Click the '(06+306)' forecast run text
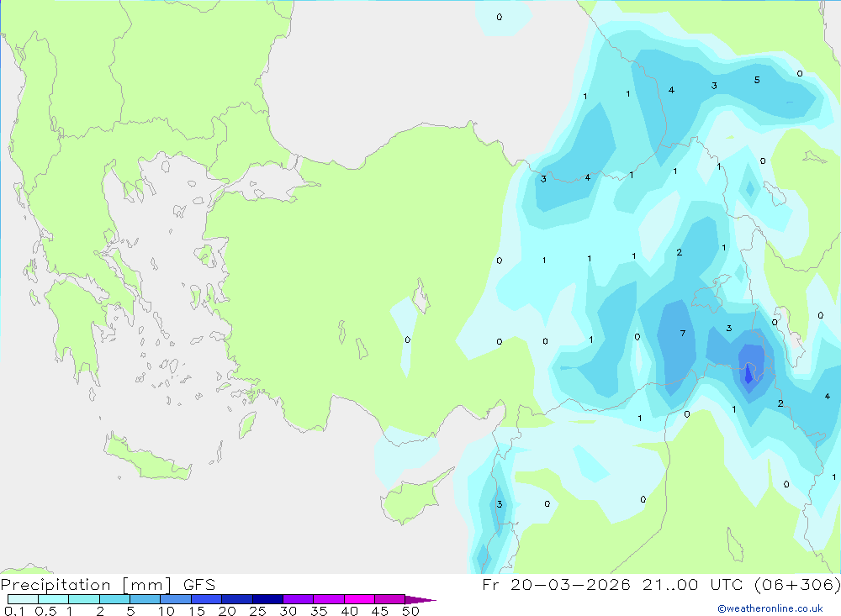841x616 pixels. pyautogui.click(x=797, y=585)
